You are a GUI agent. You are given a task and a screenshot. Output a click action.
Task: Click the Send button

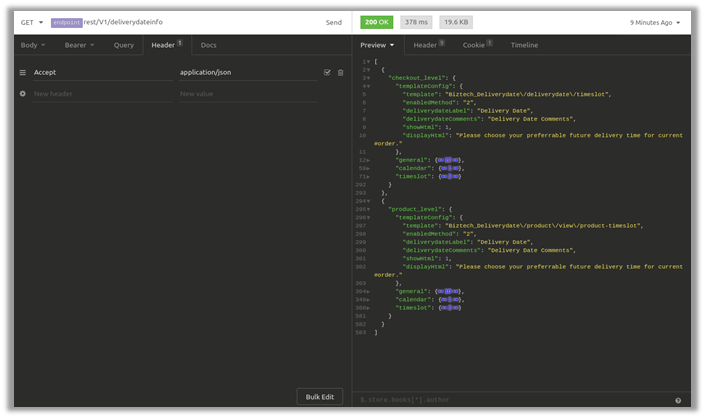(x=333, y=22)
